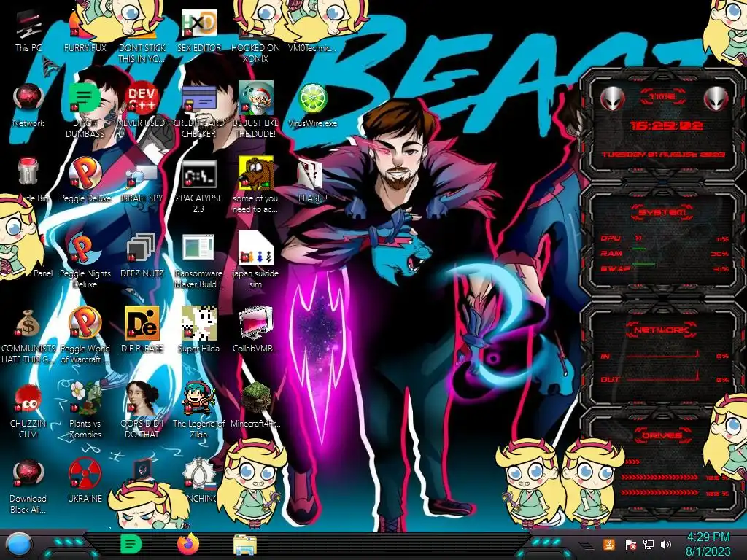Launch The Legend of Zilda shortcut

pyautogui.click(x=198, y=411)
